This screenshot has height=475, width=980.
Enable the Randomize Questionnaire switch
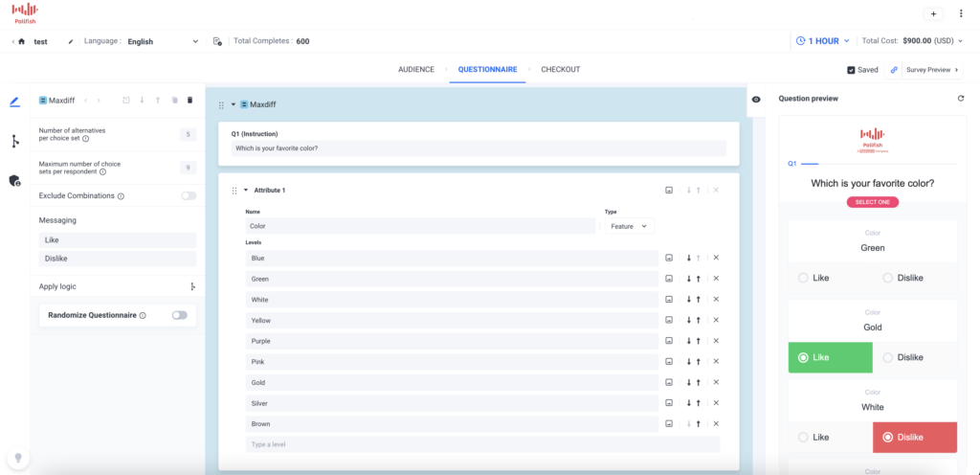click(x=179, y=315)
